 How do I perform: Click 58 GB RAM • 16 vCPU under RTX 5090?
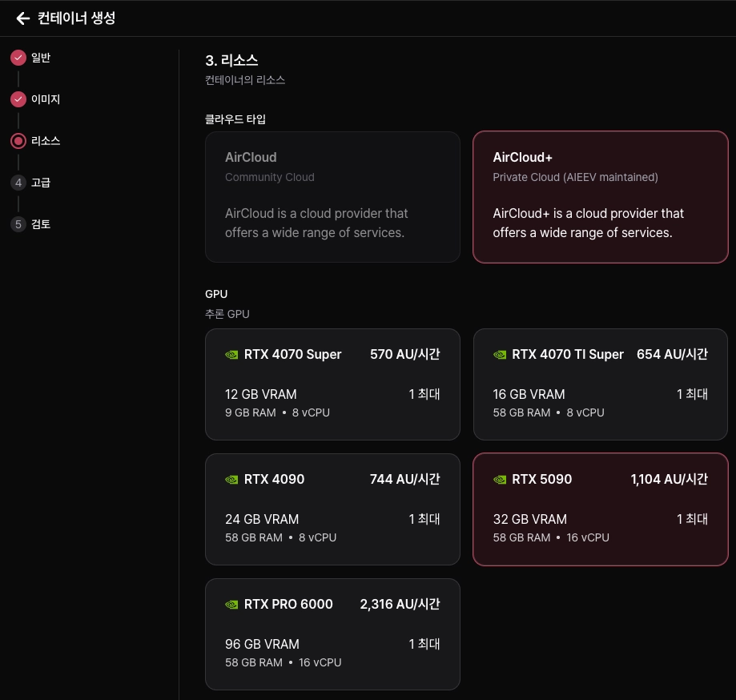(551, 537)
